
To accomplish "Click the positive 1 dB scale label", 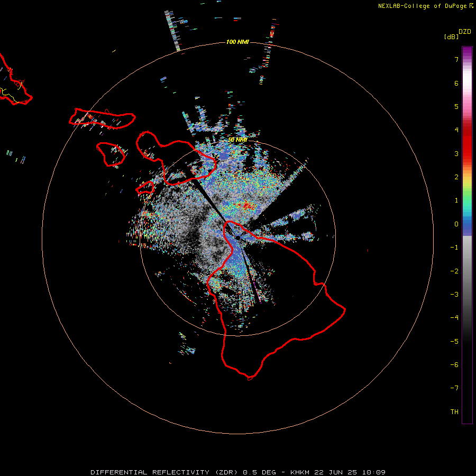I will pyautogui.click(x=456, y=200).
